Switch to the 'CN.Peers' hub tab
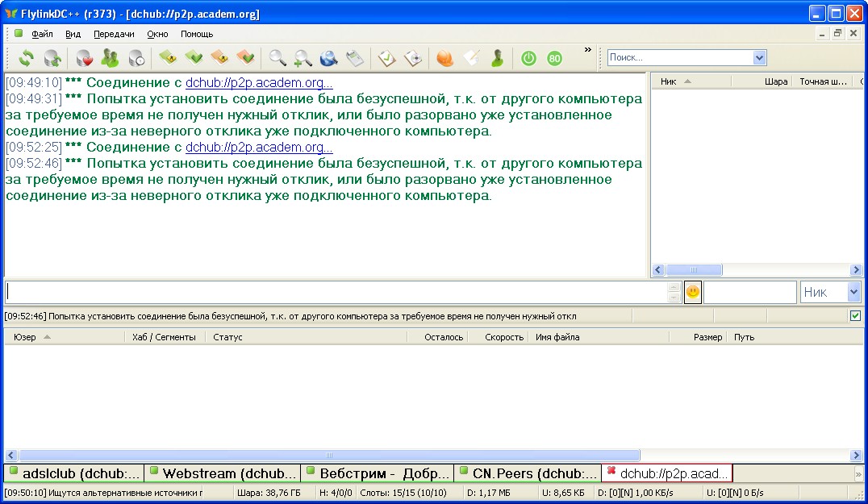Image resolution: width=868 pixels, height=504 pixels. point(528,473)
